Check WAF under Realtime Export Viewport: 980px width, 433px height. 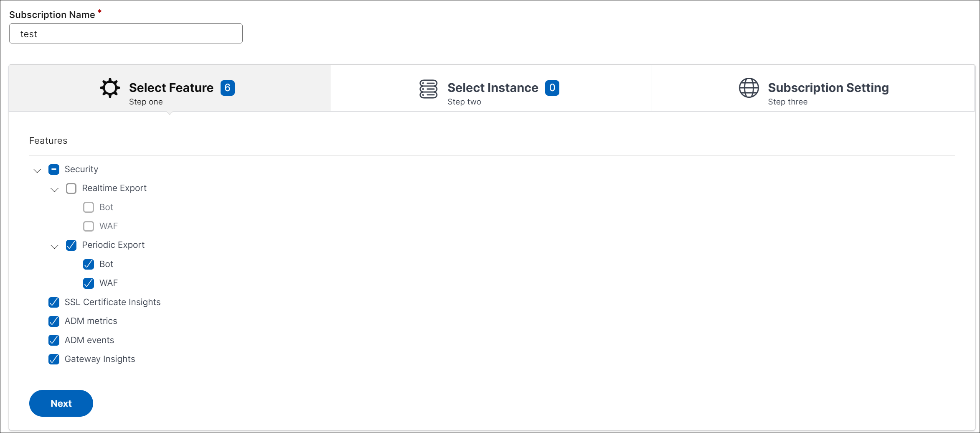(x=89, y=226)
